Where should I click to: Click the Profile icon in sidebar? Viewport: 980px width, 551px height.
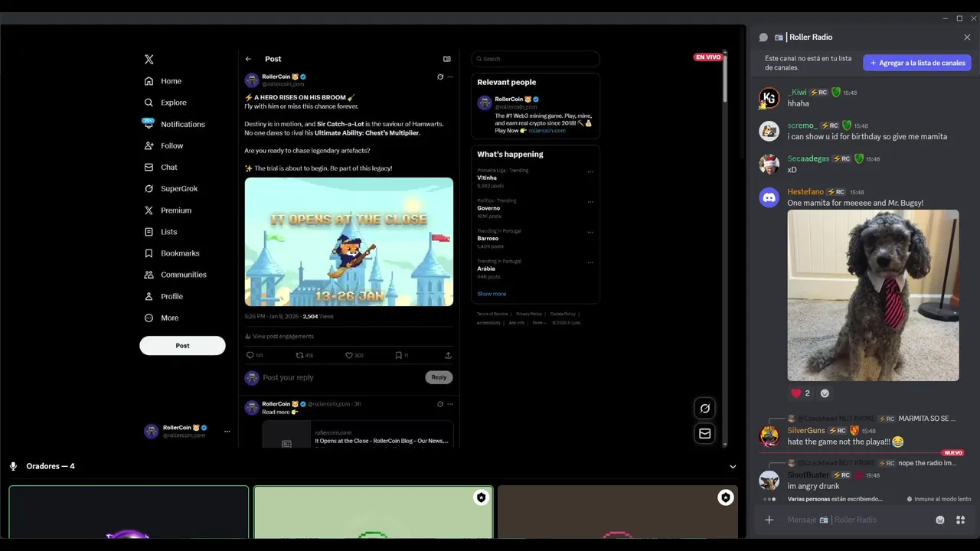149,296
